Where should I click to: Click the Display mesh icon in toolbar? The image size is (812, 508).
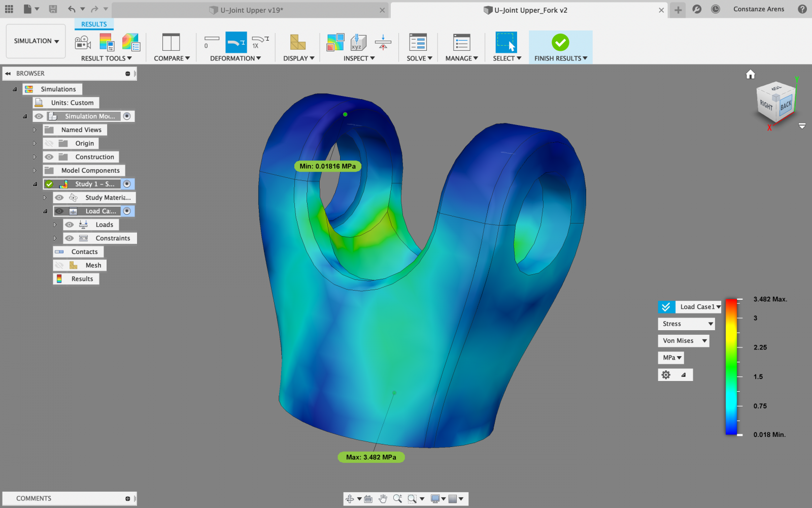click(298, 43)
